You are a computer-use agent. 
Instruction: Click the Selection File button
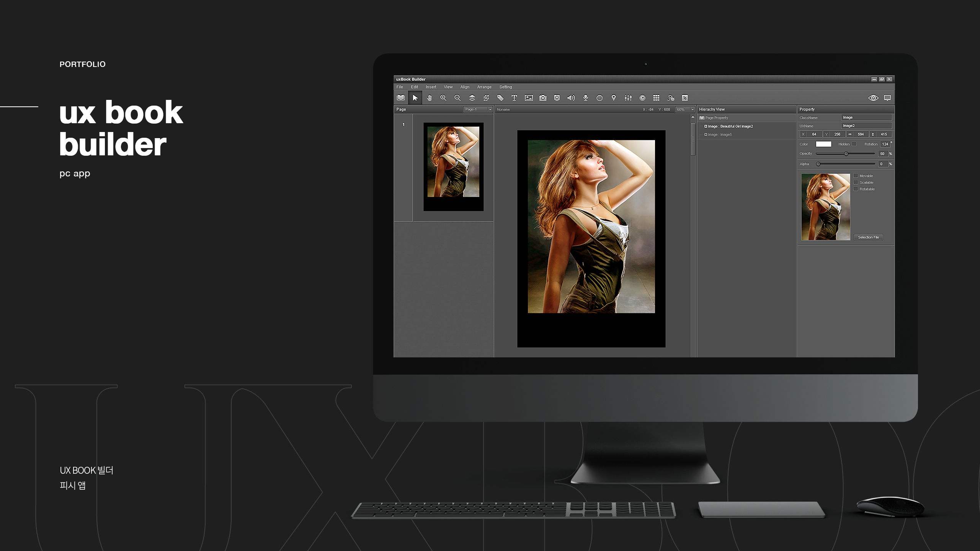point(868,237)
